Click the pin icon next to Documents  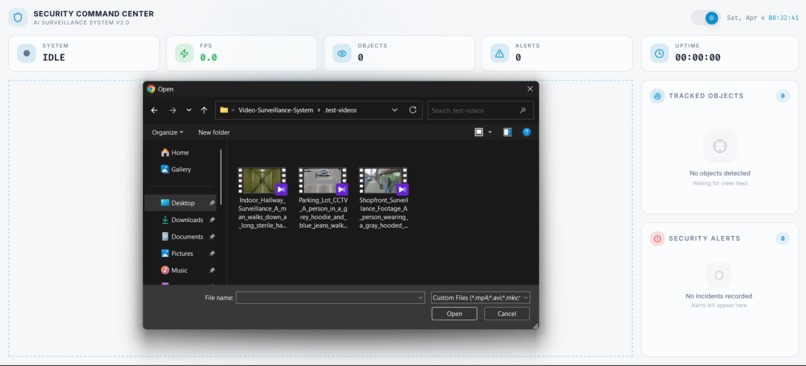pos(212,237)
